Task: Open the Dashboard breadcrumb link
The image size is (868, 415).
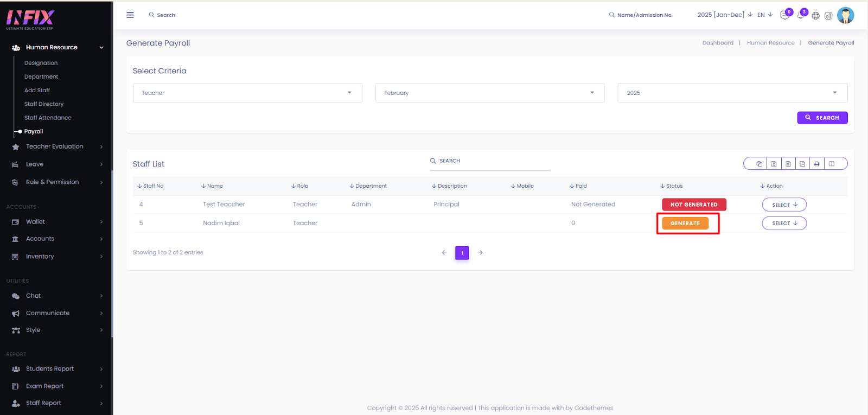Action: (x=718, y=43)
